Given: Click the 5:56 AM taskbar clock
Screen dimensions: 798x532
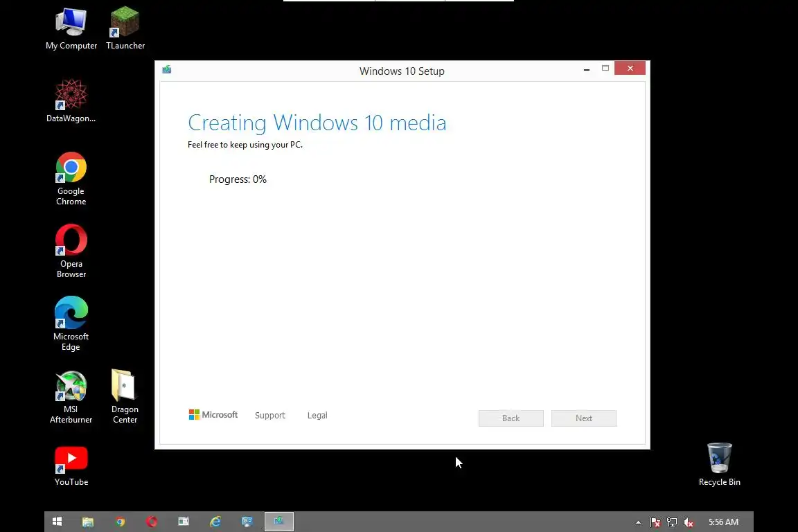Looking at the screenshot, I should (723, 522).
